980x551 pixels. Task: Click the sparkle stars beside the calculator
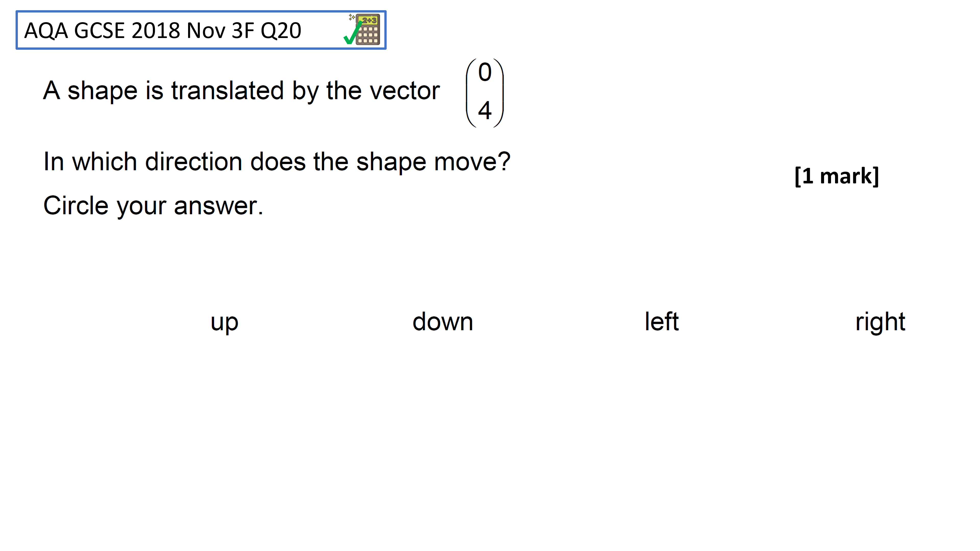(351, 17)
